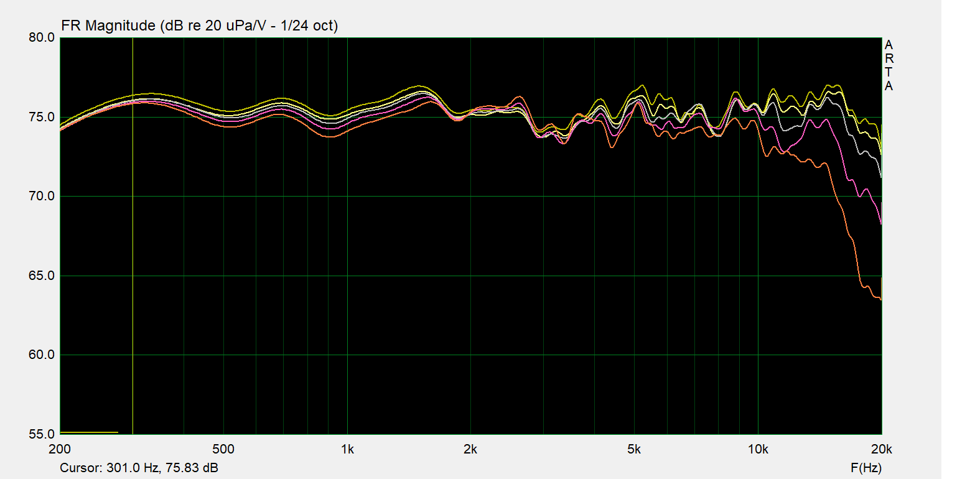980x479 pixels.
Task: Click the 70.0 label on the Y axis
Action: [x=42, y=196]
